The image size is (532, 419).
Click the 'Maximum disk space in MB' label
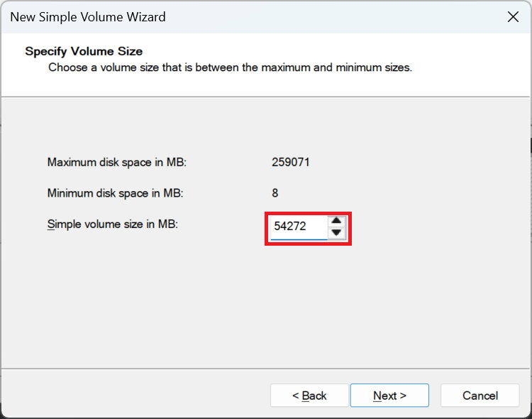(117, 163)
